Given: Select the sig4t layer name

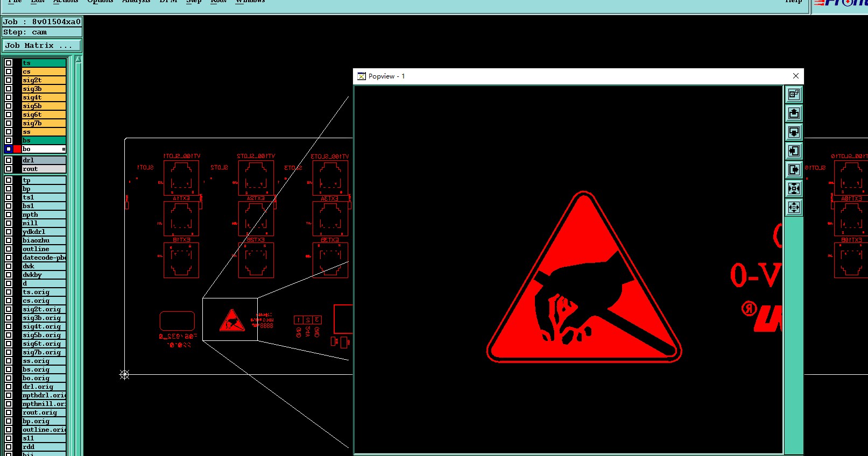Looking at the screenshot, I should (44, 97).
